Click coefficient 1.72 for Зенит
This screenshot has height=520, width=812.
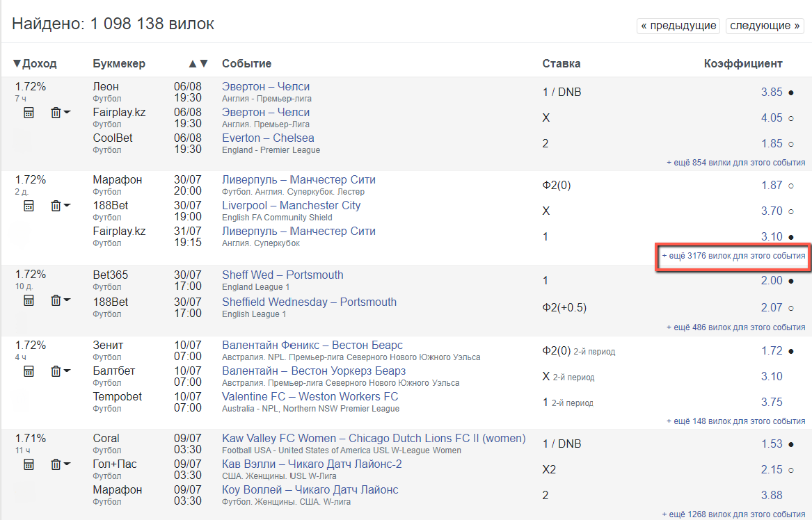772,351
